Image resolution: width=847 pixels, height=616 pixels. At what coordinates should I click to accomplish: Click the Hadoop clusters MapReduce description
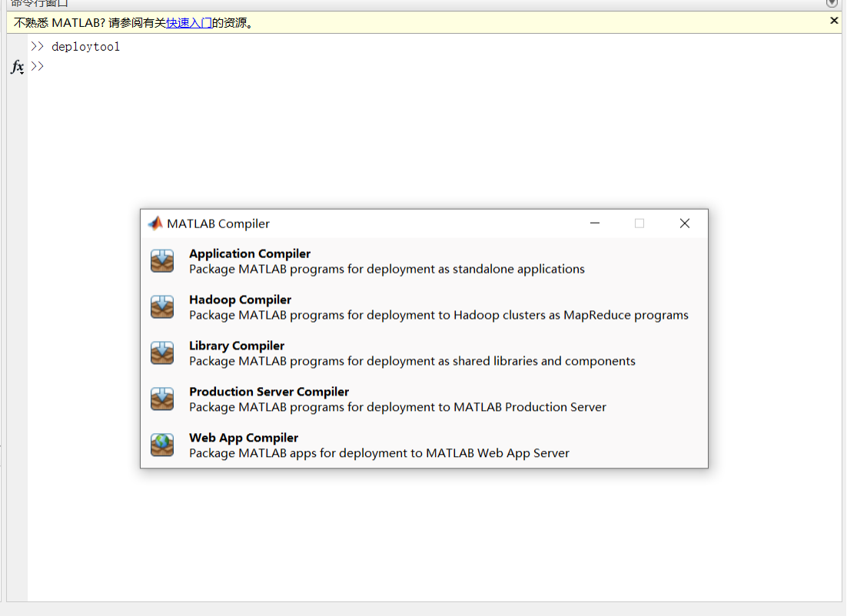pos(439,315)
